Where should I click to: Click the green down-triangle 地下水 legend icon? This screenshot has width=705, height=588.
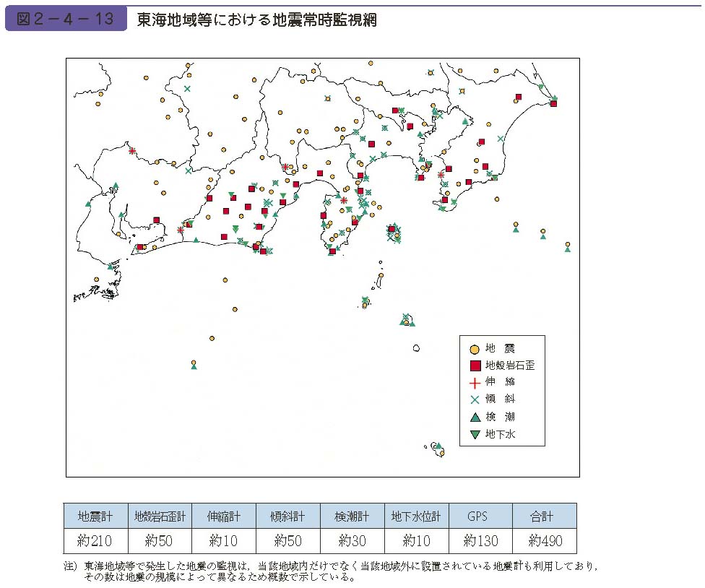(475, 434)
